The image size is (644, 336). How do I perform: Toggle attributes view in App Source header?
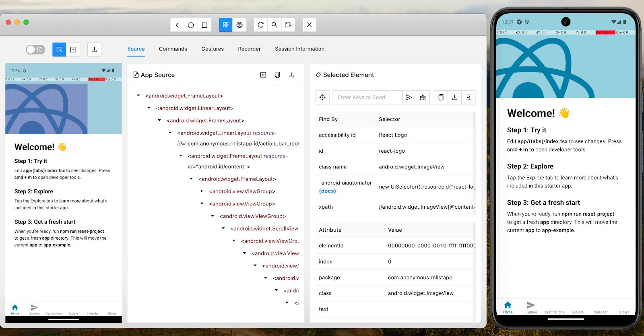point(263,75)
